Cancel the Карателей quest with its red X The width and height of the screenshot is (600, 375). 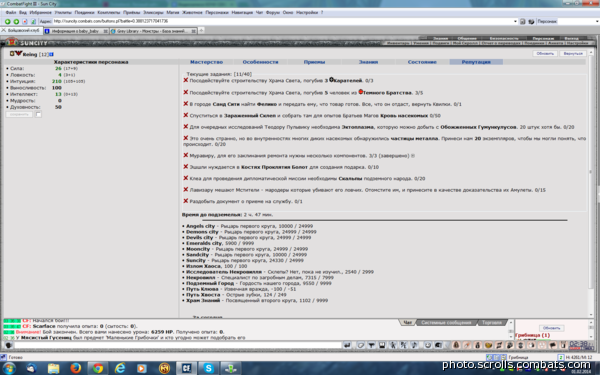(x=186, y=80)
